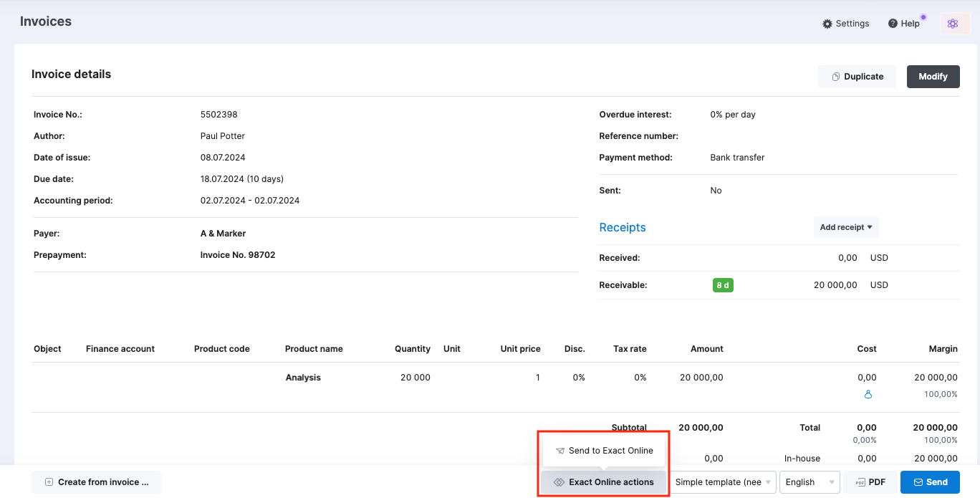
Task: Open prepayment Invoice No. 98702
Action: [238, 255]
